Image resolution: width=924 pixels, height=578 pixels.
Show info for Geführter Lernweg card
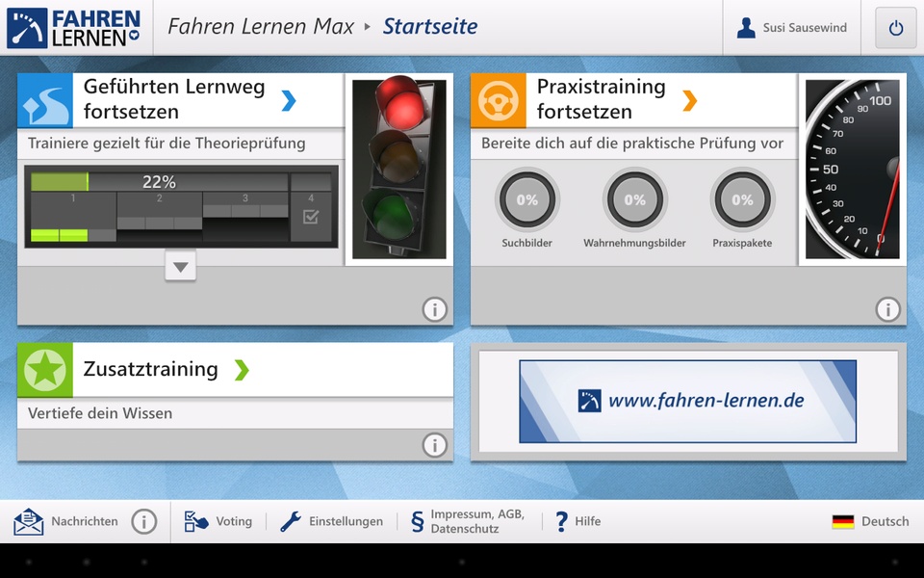pos(434,309)
